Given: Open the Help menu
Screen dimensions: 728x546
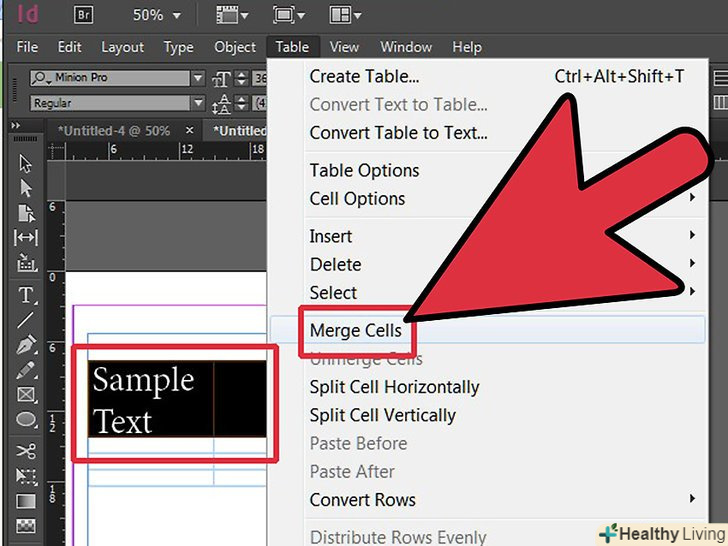Looking at the screenshot, I should (467, 47).
